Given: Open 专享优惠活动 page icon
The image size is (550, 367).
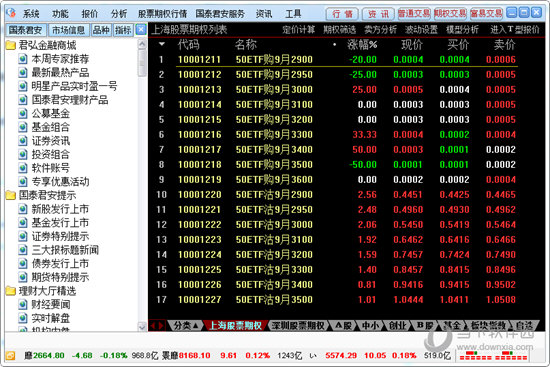Looking at the screenshot, I should 23,182.
